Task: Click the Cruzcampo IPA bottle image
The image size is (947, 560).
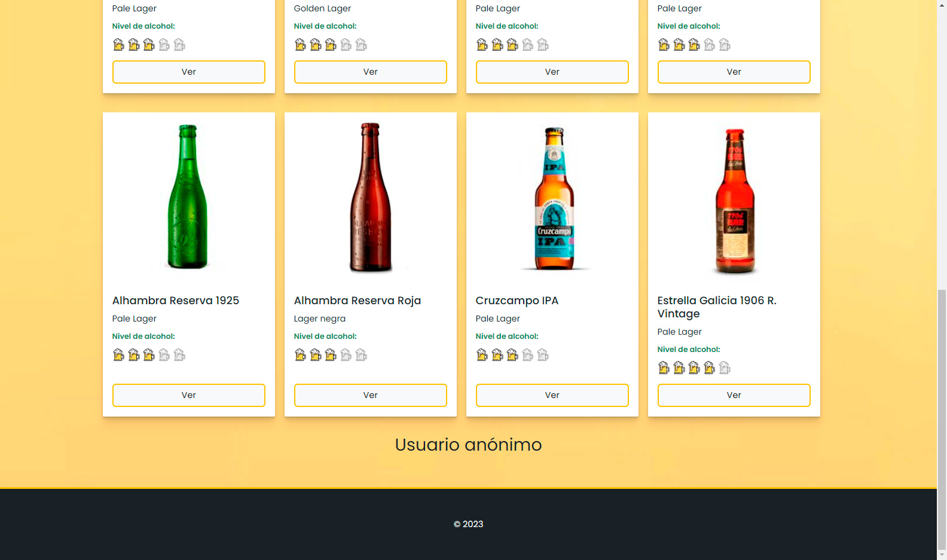Action: pyautogui.click(x=554, y=198)
